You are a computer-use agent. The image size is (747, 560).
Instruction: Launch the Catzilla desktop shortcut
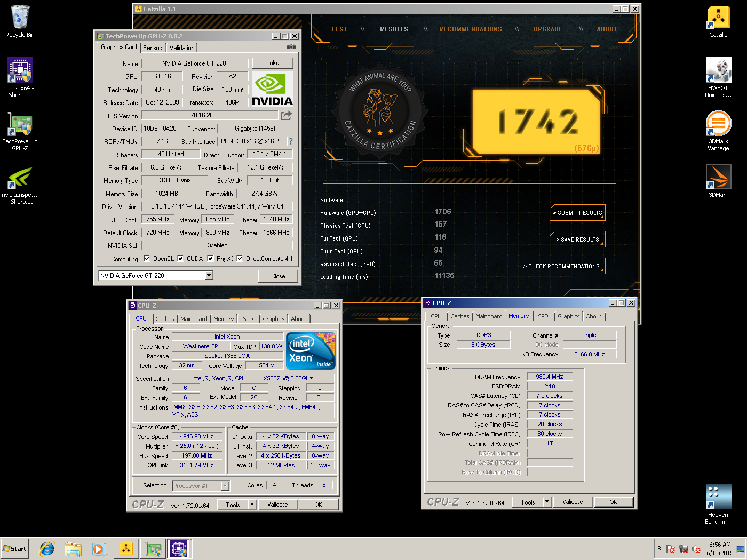tap(718, 21)
